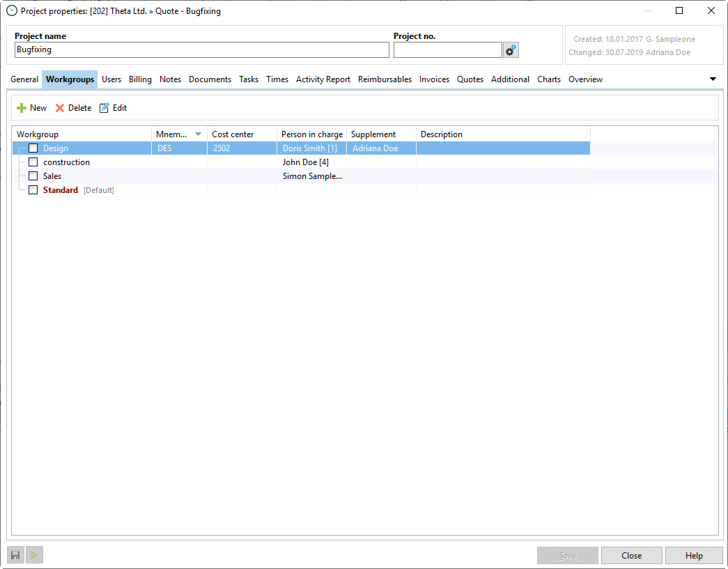Viewport: 728px width, 569px height.
Task: Click the Help button
Action: click(693, 555)
